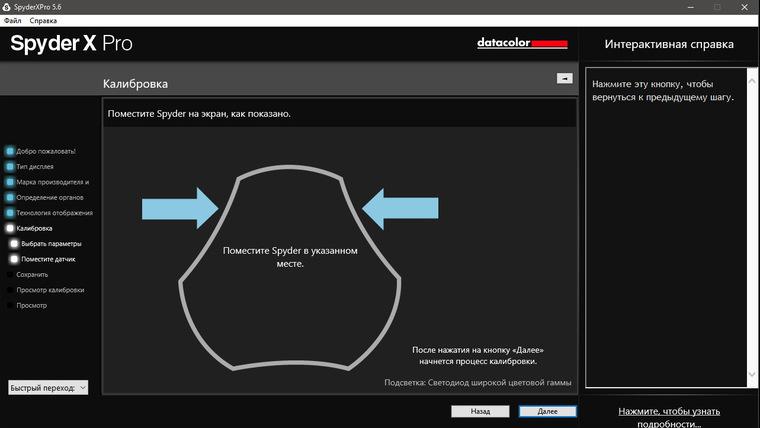Click the Назад button
760x428 pixels.
480,411
